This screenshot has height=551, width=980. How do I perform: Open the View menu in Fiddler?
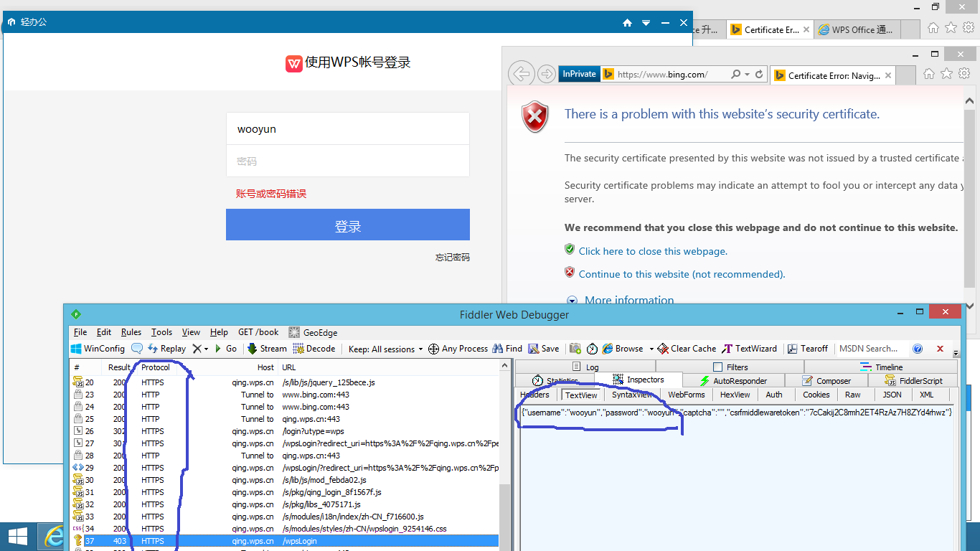[191, 332]
